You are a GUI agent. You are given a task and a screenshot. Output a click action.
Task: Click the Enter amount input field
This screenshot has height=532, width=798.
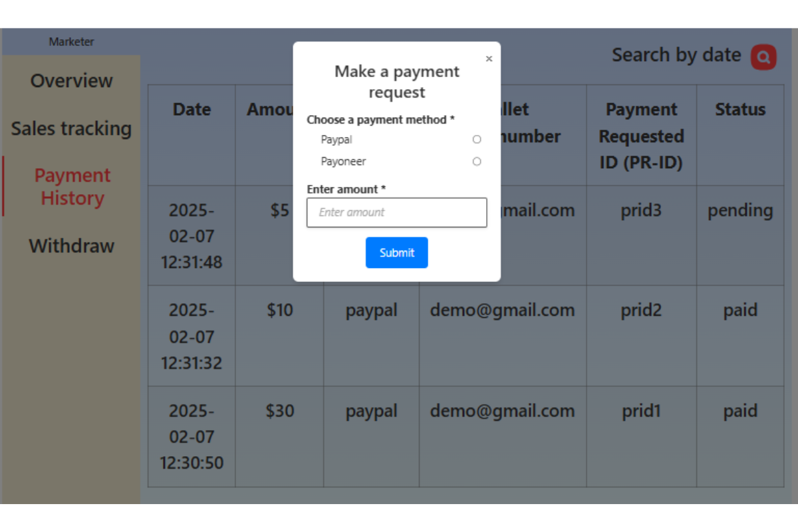tap(396, 212)
